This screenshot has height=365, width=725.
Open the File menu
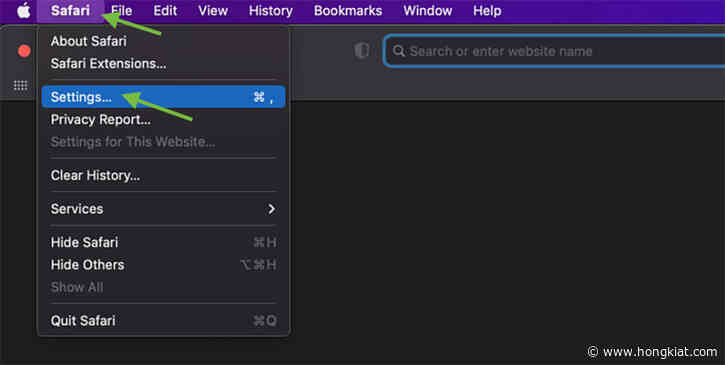point(122,11)
